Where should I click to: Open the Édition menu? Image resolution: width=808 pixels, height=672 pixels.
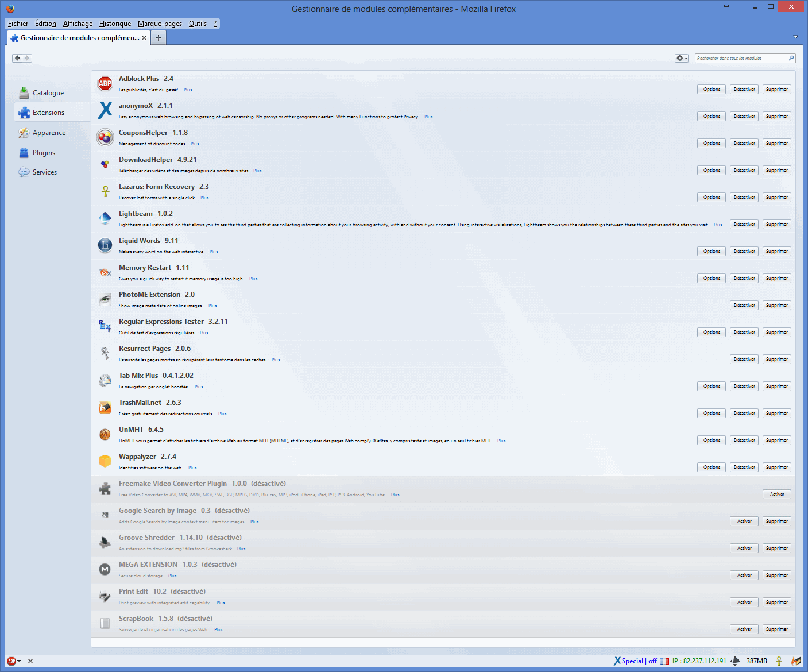45,24
